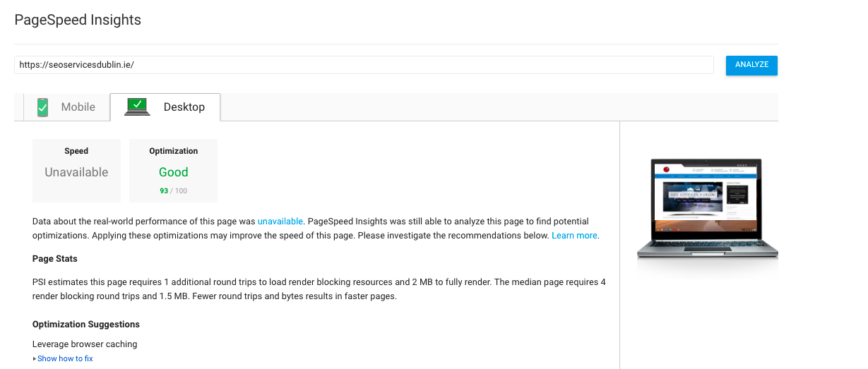Click the PageSpeed Insights heading

click(x=78, y=20)
